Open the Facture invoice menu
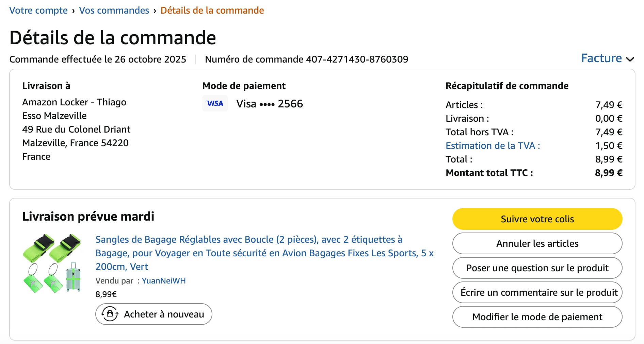The height and width of the screenshot is (344, 644). (x=601, y=58)
